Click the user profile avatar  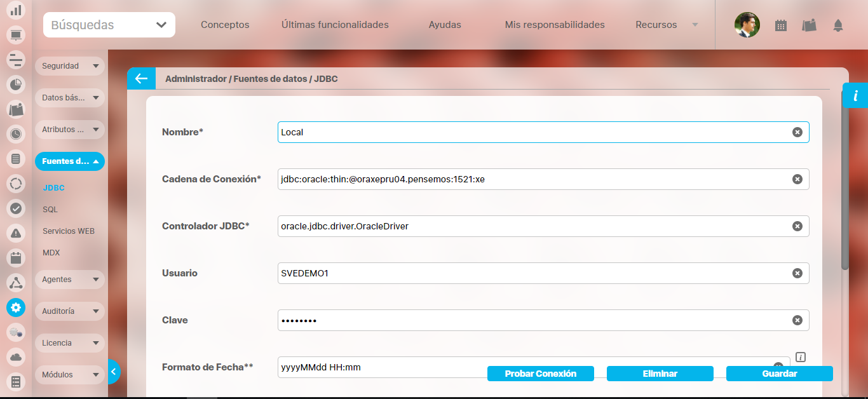(x=747, y=25)
